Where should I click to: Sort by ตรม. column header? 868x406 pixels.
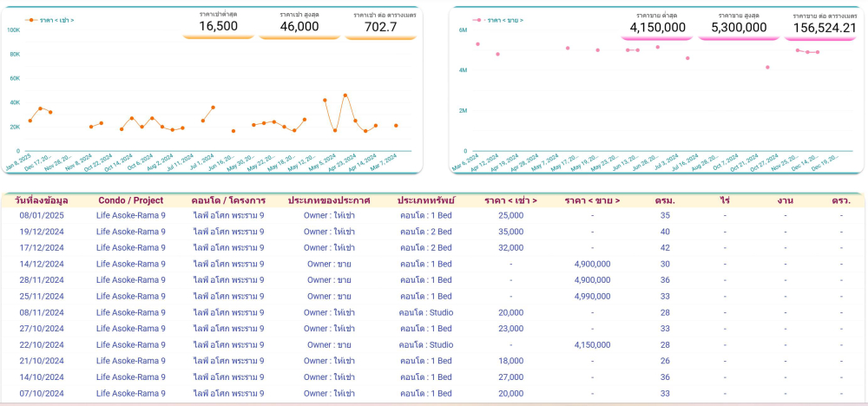(x=665, y=200)
